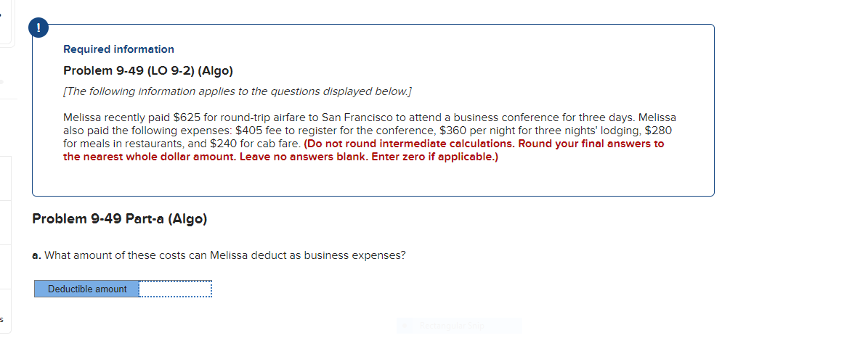This screenshot has height=338, width=868.
Task: Click the Required information heading
Action: tap(118, 49)
